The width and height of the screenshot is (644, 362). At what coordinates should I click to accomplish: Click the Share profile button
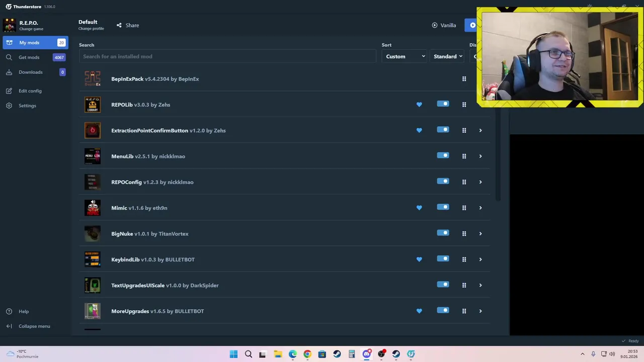click(x=128, y=25)
